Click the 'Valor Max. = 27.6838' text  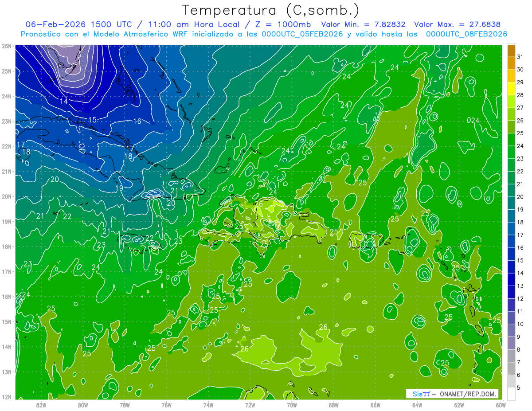[457, 24]
